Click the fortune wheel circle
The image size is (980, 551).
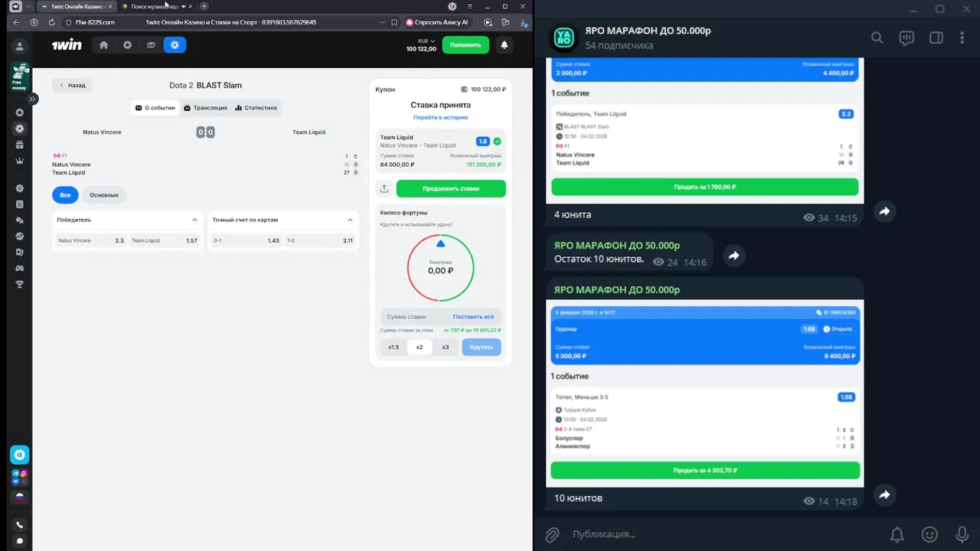pos(440,268)
